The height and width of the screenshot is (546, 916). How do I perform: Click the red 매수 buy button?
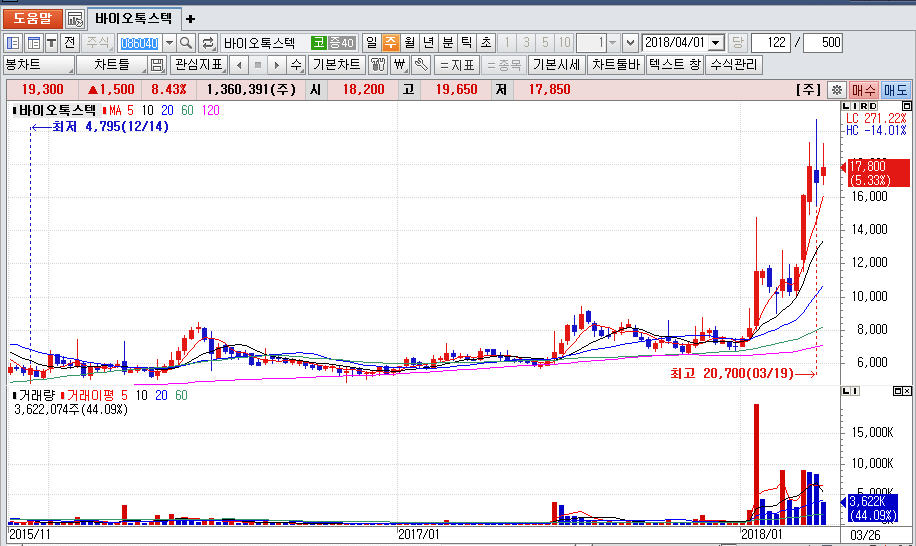click(x=863, y=90)
